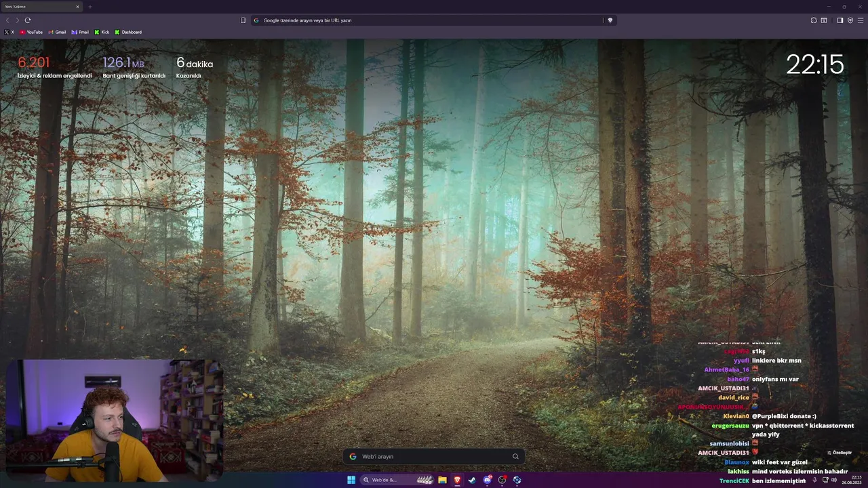The width and height of the screenshot is (868, 488).
Task: Open the network icon in the system tray
Action: tap(825, 480)
